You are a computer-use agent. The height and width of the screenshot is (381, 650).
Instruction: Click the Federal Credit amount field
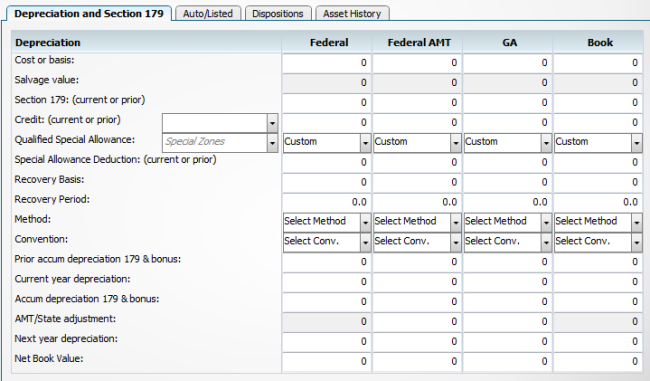[326, 123]
